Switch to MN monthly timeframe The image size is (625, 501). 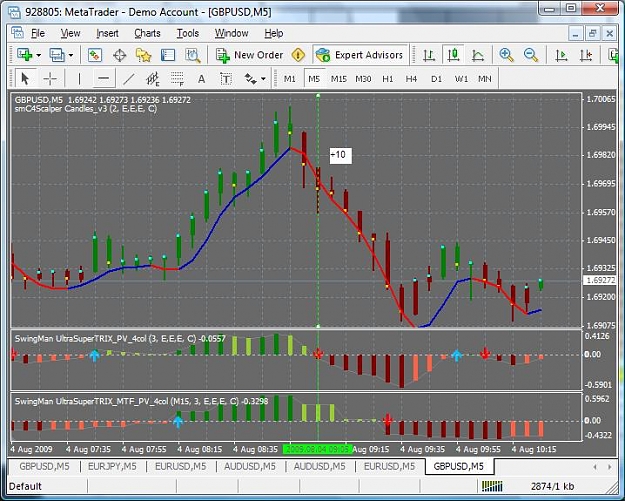[x=485, y=79]
